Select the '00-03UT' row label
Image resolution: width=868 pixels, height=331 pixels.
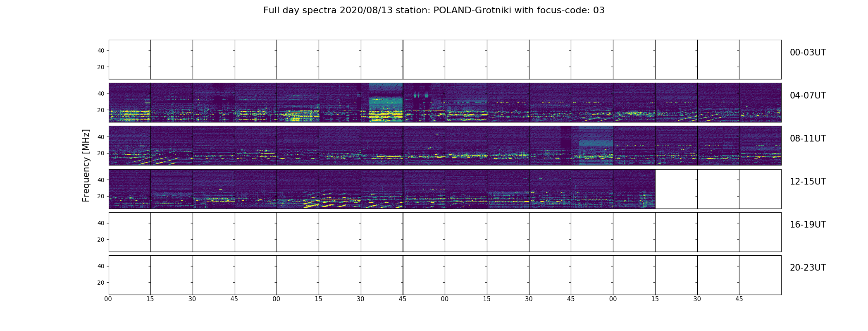(808, 53)
